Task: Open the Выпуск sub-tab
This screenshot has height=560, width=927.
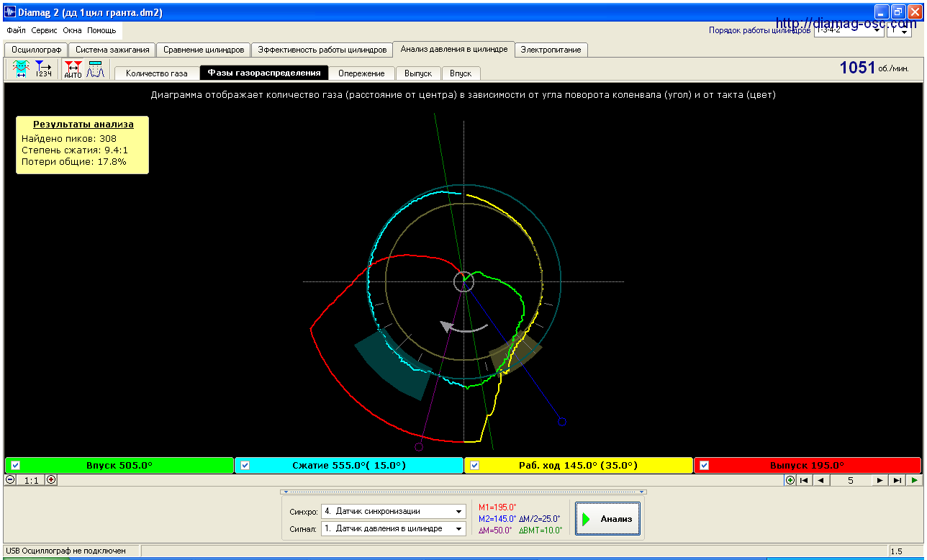Action: pos(418,73)
